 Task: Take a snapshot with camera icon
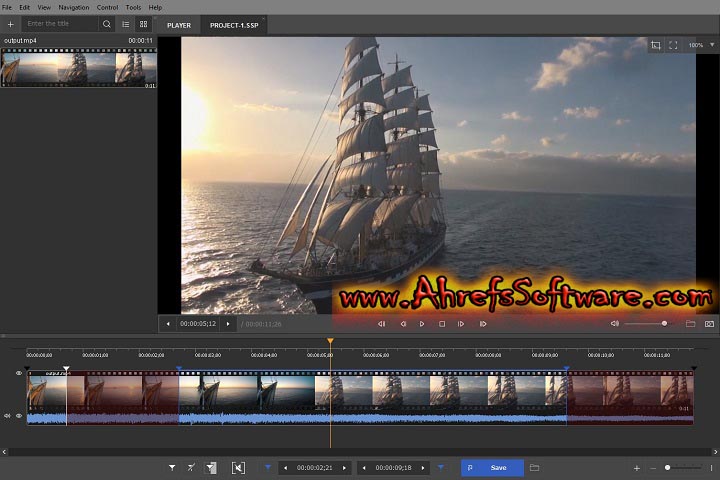click(709, 324)
